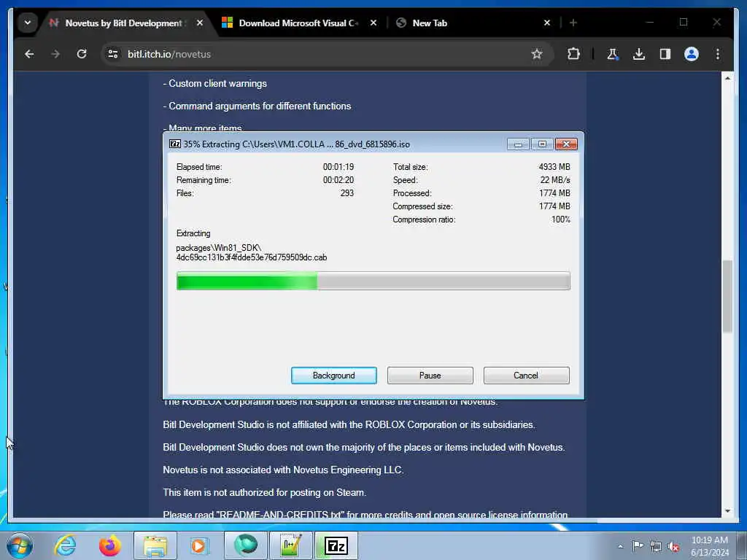This screenshot has width=747, height=560.
Task: Click the Elapsed time value 00:01:19
Action: [x=338, y=167]
